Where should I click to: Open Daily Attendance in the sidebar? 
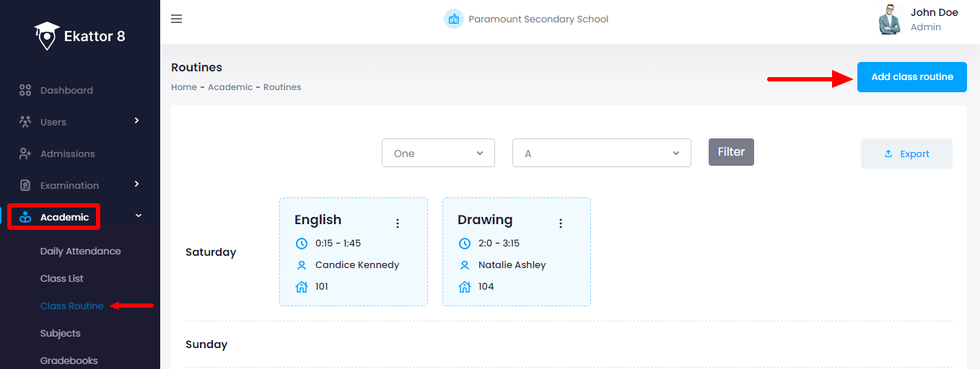[80, 252]
